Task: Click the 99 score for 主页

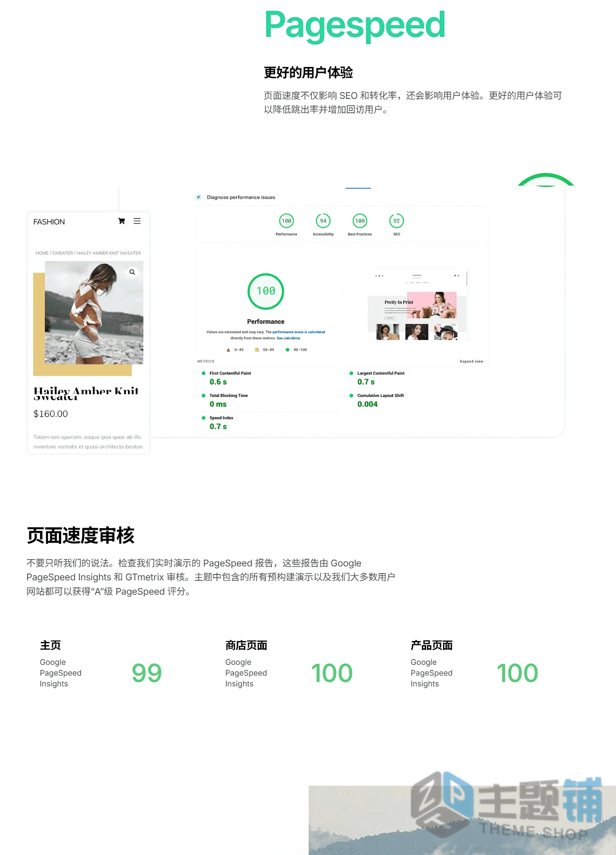Action: (147, 673)
